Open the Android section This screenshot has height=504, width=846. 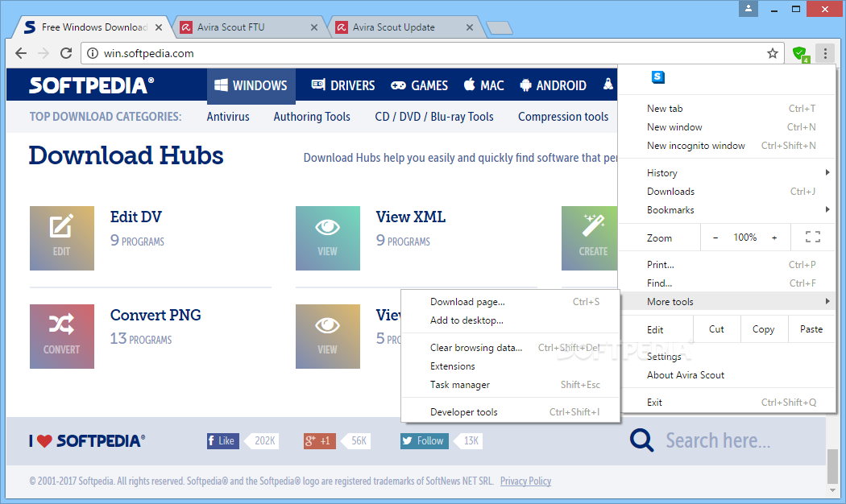click(553, 85)
